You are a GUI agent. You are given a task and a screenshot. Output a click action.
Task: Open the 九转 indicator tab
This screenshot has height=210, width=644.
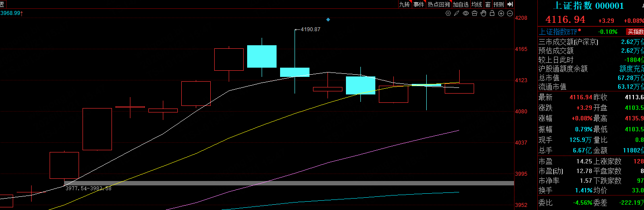coord(404,4)
